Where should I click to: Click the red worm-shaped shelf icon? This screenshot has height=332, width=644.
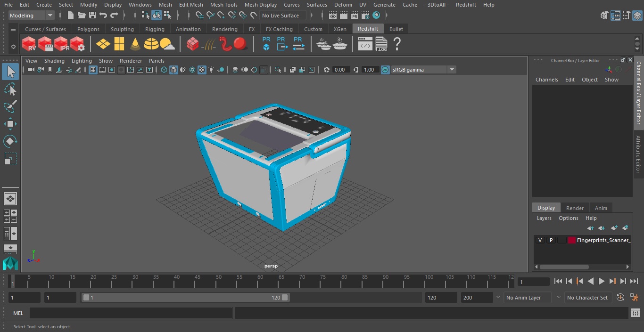coord(225,44)
